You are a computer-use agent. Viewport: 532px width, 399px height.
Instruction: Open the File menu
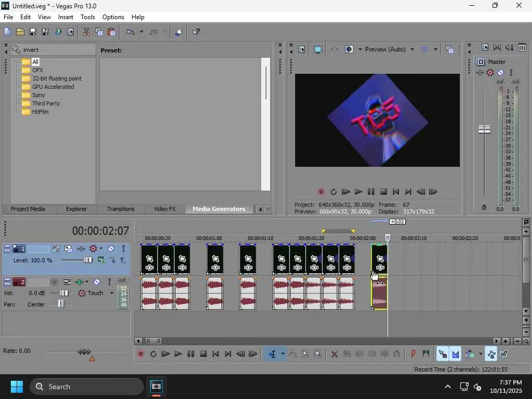click(8, 17)
